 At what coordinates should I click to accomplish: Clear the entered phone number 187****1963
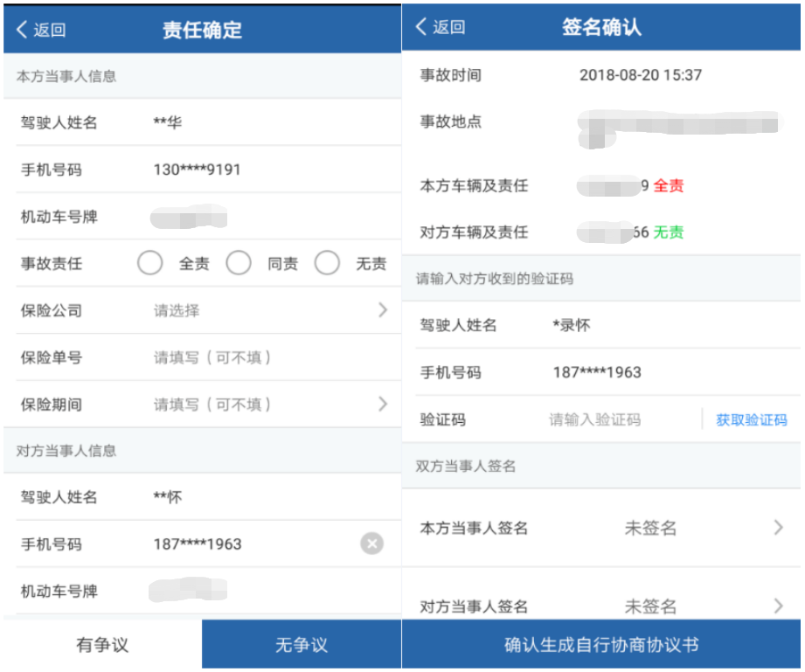click(x=372, y=544)
